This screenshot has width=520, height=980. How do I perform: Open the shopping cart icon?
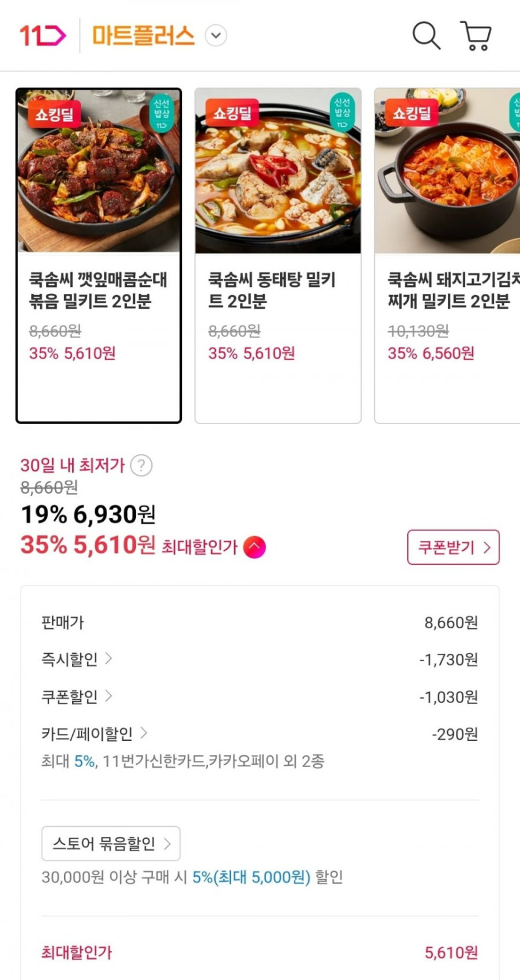tap(476, 35)
